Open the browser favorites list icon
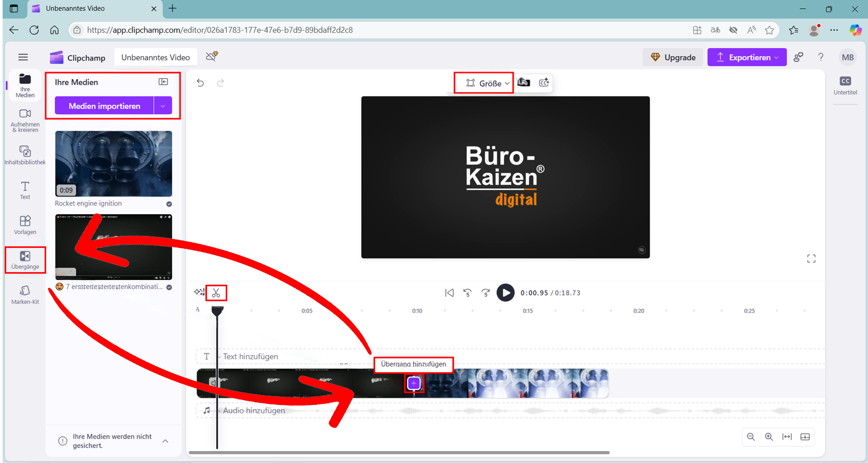The height and width of the screenshot is (463, 868). [x=793, y=30]
